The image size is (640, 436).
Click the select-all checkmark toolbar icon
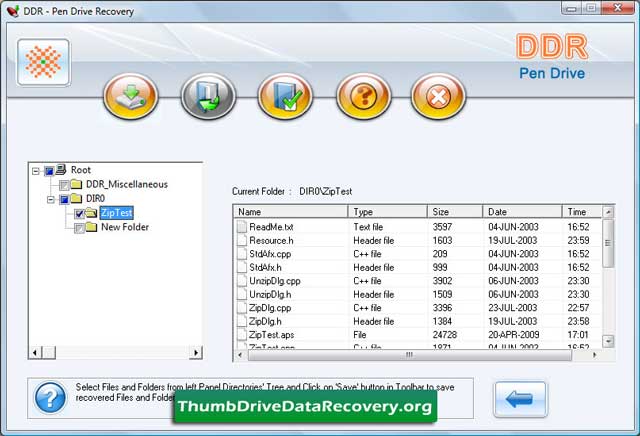(x=285, y=96)
